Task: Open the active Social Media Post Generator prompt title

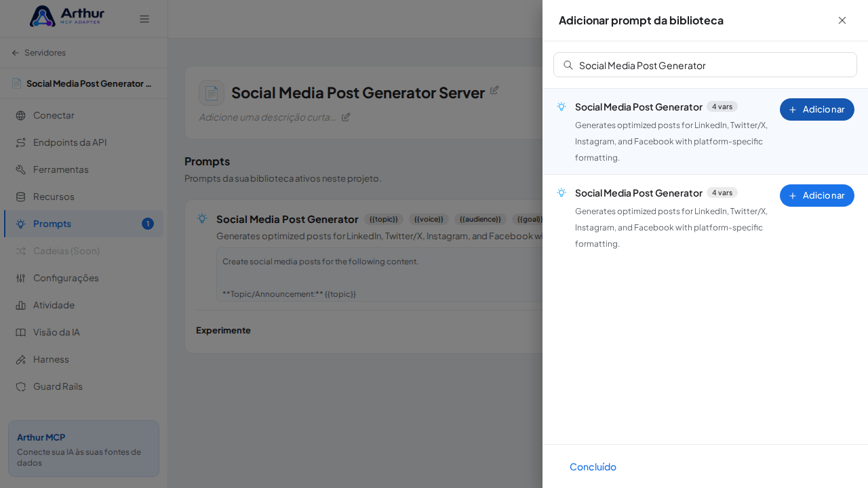Action: point(288,219)
